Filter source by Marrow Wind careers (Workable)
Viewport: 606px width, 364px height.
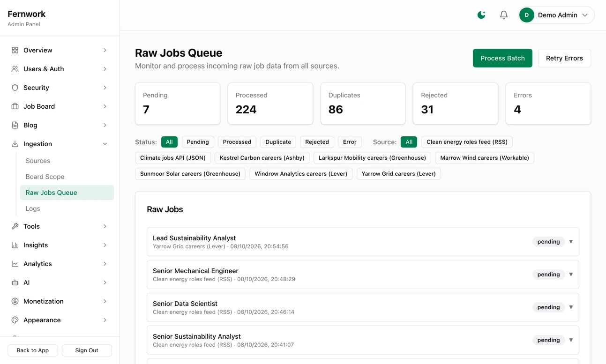click(485, 158)
